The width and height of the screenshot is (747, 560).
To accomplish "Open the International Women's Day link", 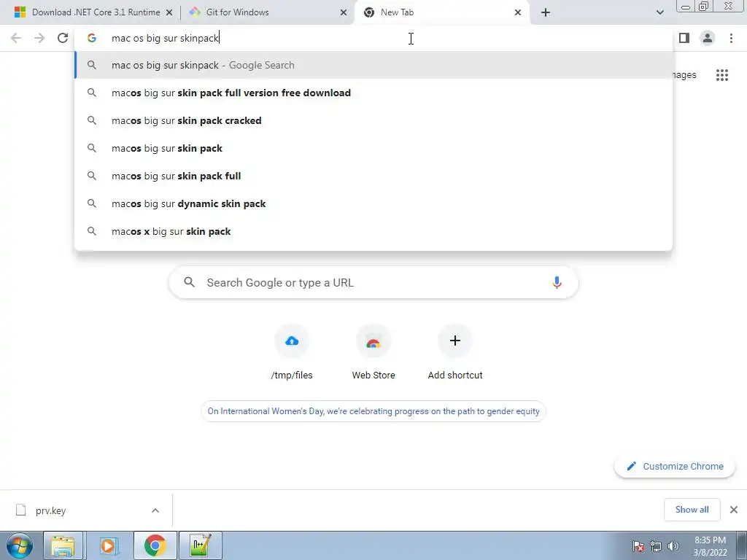I will 373,411.
